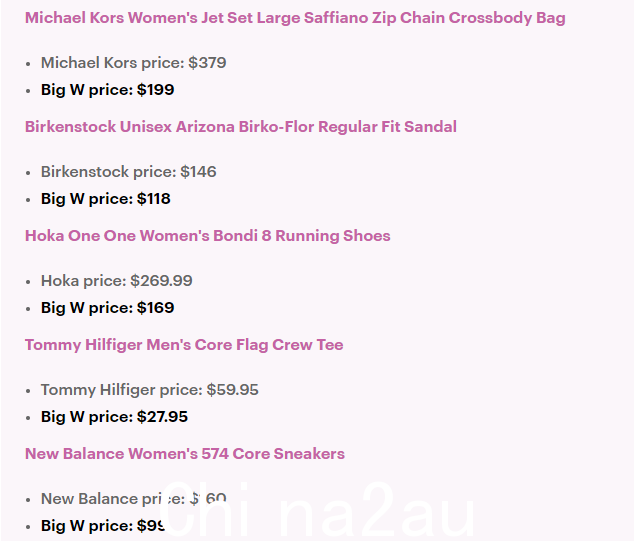This screenshot has width=634, height=541.
Task: Click the last Big W price line
Action: (x=103, y=526)
